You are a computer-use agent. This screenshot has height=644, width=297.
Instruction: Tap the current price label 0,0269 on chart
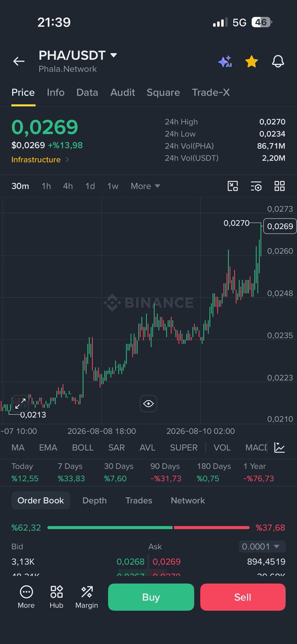[280, 226]
